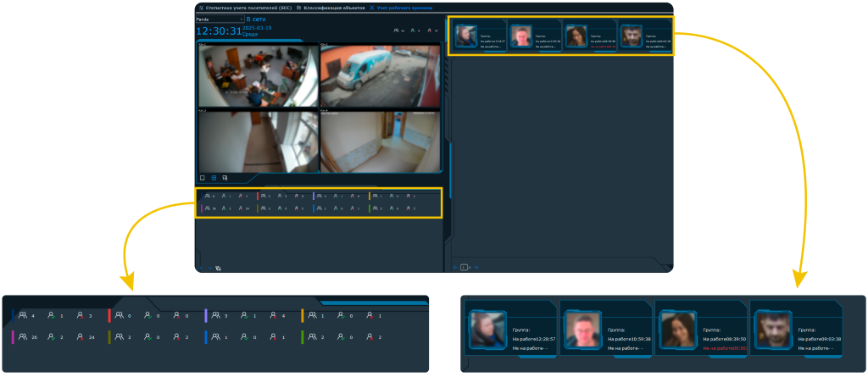Click the orange group color marker
This screenshot has height=377, width=868.
click(370, 196)
